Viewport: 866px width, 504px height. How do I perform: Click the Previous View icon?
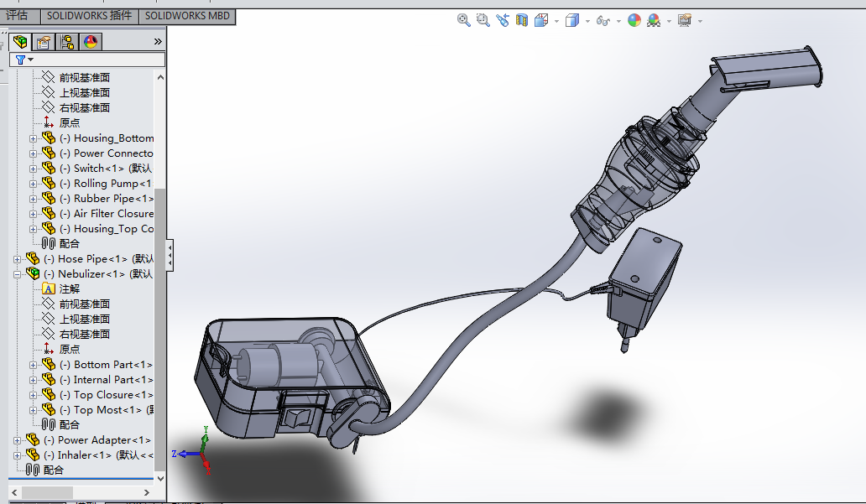pyautogui.click(x=503, y=20)
